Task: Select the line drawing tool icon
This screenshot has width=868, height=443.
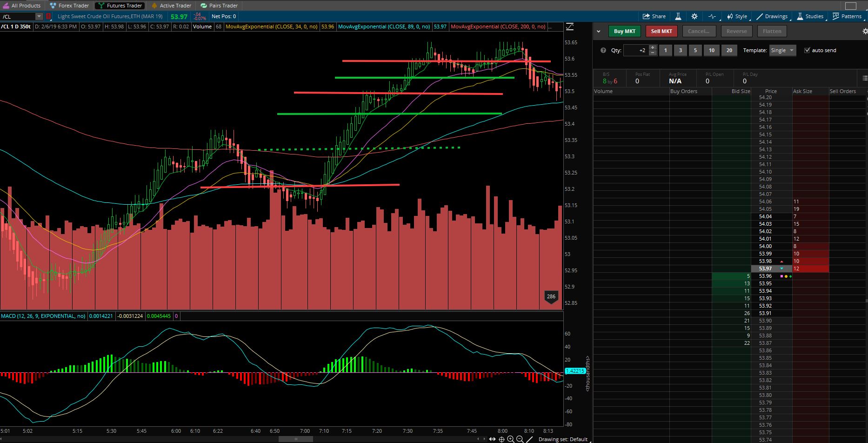Action: (529, 439)
